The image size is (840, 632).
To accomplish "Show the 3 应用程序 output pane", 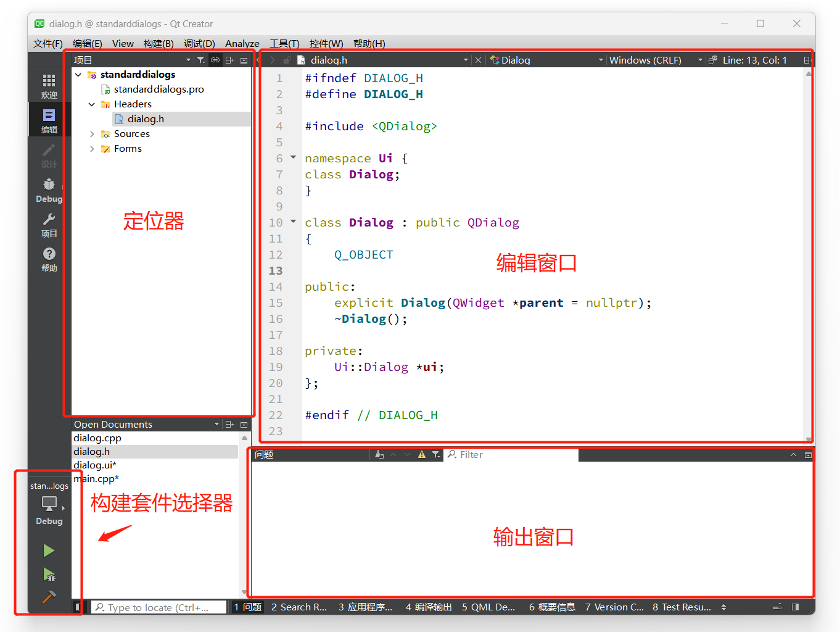I will (365, 607).
